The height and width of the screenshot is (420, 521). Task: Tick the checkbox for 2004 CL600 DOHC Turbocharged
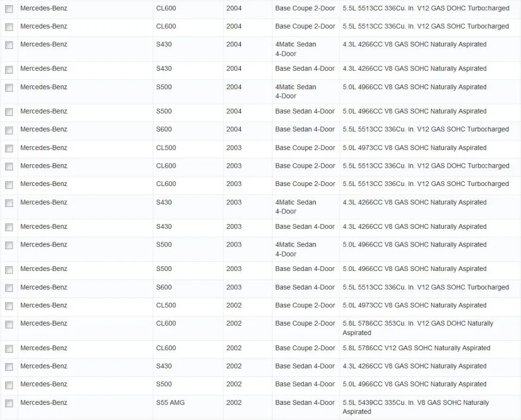(9, 9)
